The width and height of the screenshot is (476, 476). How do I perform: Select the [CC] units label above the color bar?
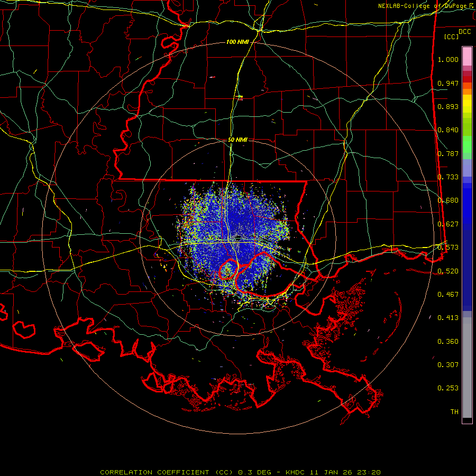point(452,36)
